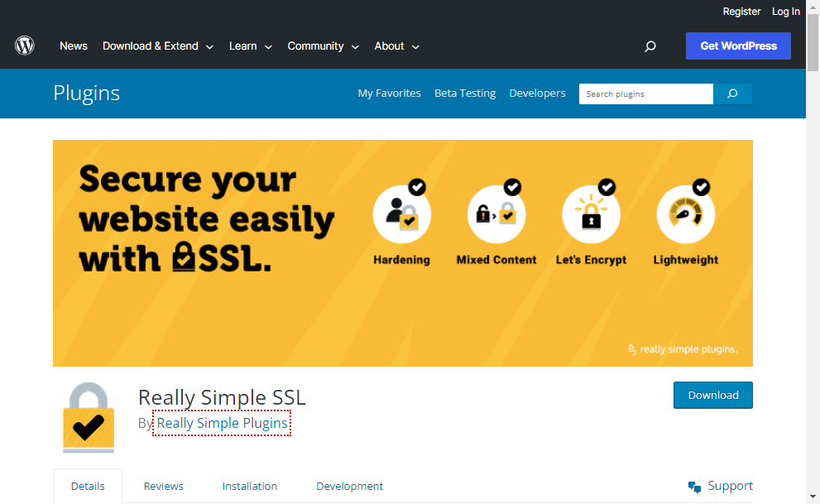Viewport: 820px width, 504px height.
Task: Switch to the Details tab
Action: coord(88,487)
